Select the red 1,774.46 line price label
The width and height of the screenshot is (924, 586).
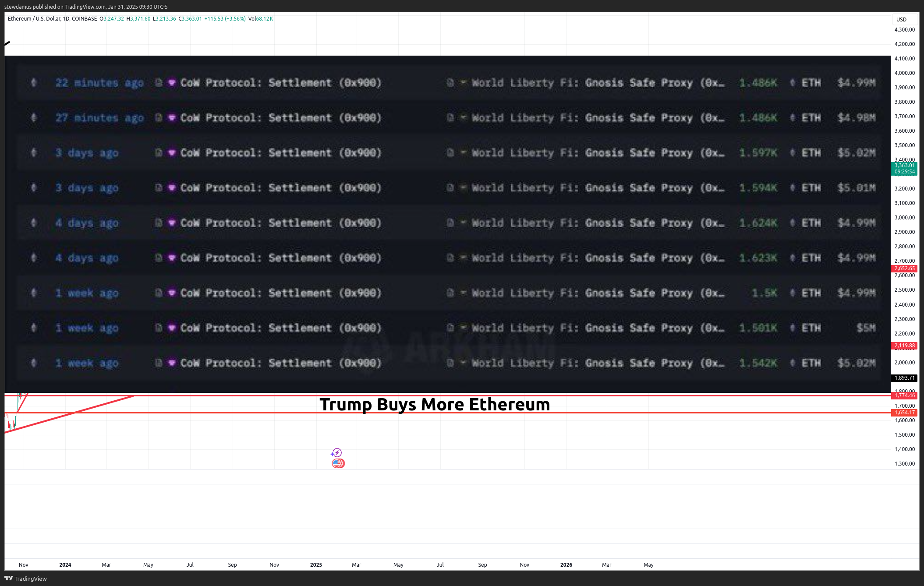(x=904, y=395)
